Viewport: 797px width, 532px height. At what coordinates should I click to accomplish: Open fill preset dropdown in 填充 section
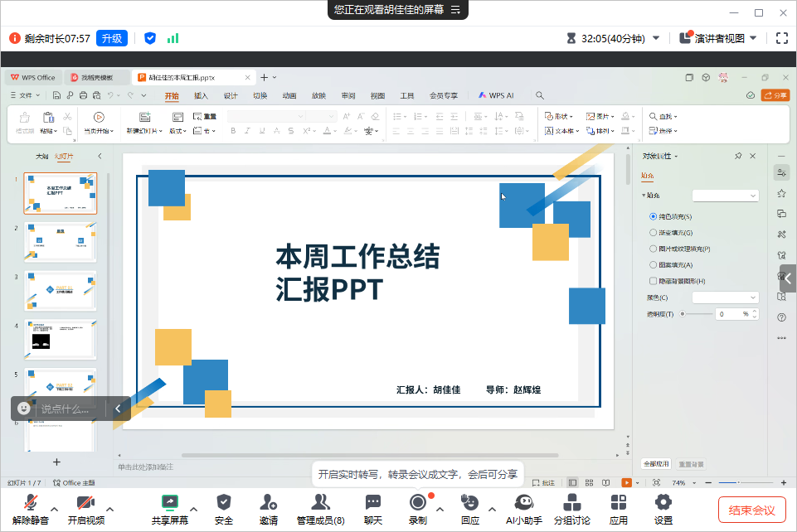(726, 196)
